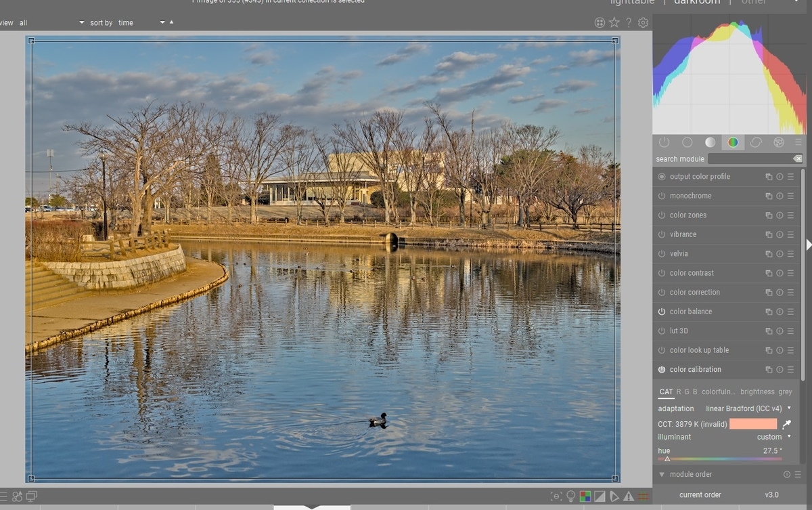The width and height of the screenshot is (812, 510).
Task: Open presets menu for color correction
Action: (790, 293)
